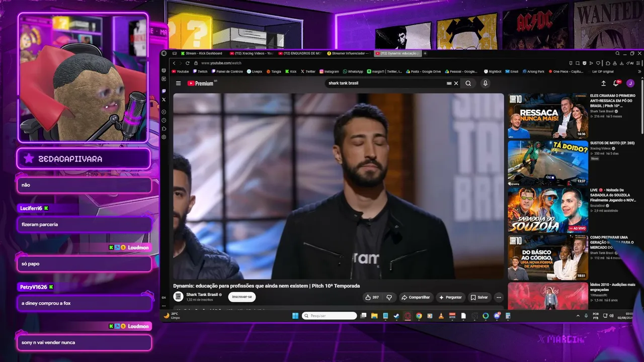The image size is (644, 362).
Task: Open the SABADOLA DO SOUZOLA live thumbnail
Action: click(x=548, y=210)
